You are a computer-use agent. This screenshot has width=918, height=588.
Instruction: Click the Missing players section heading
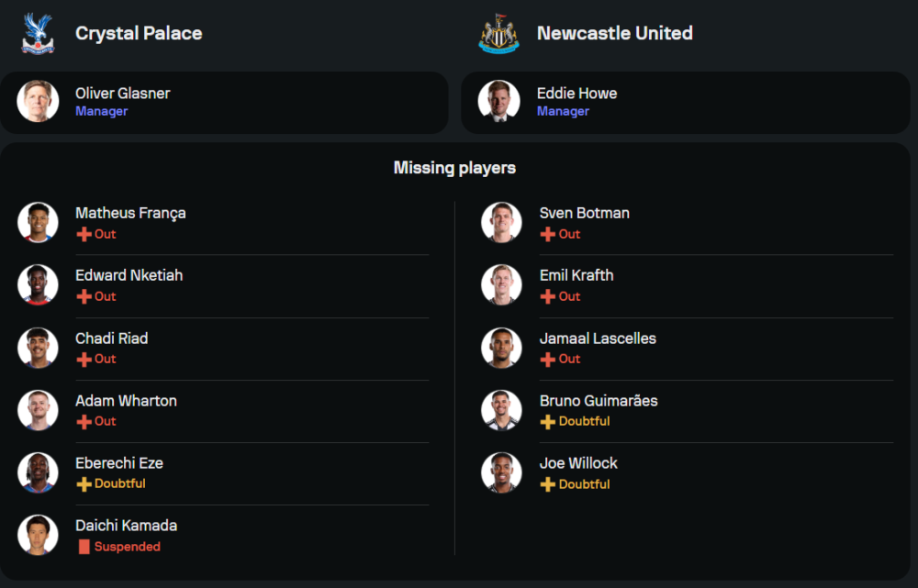tap(454, 168)
